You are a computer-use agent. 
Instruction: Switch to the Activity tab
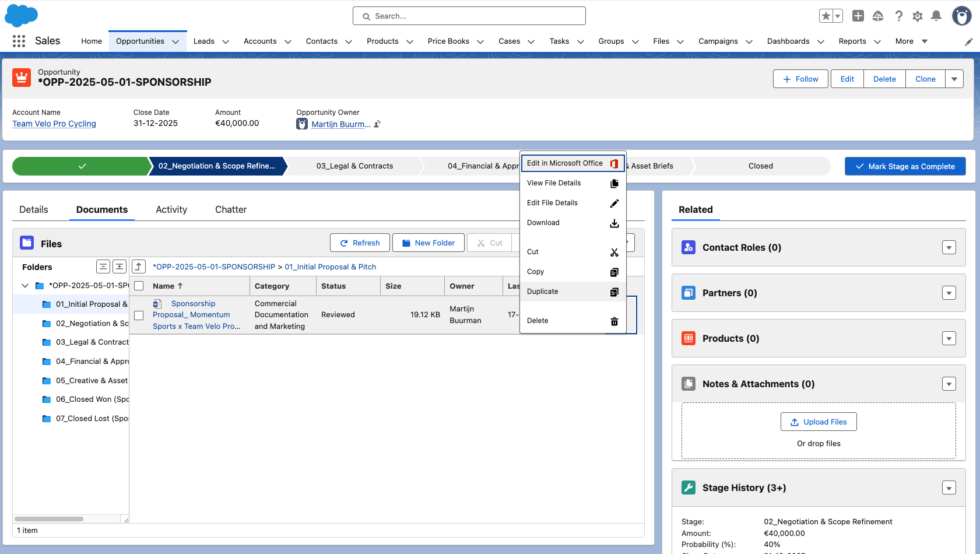(171, 210)
